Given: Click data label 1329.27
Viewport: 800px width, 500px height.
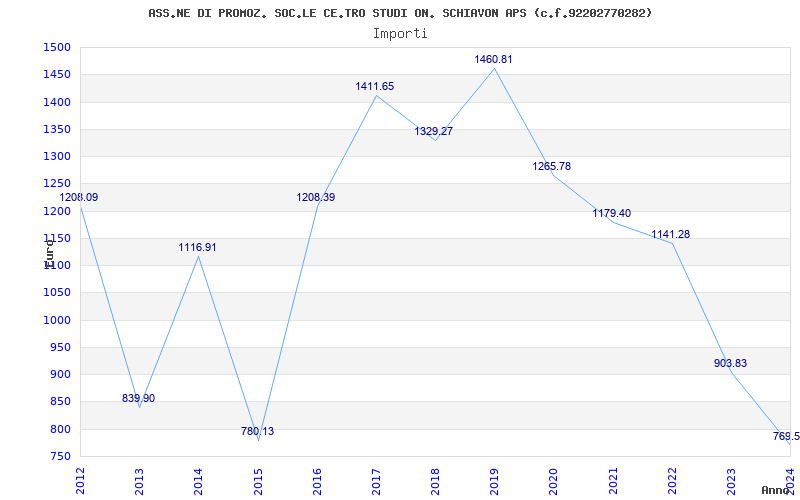Looking at the screenshot, I should [434, 132].
